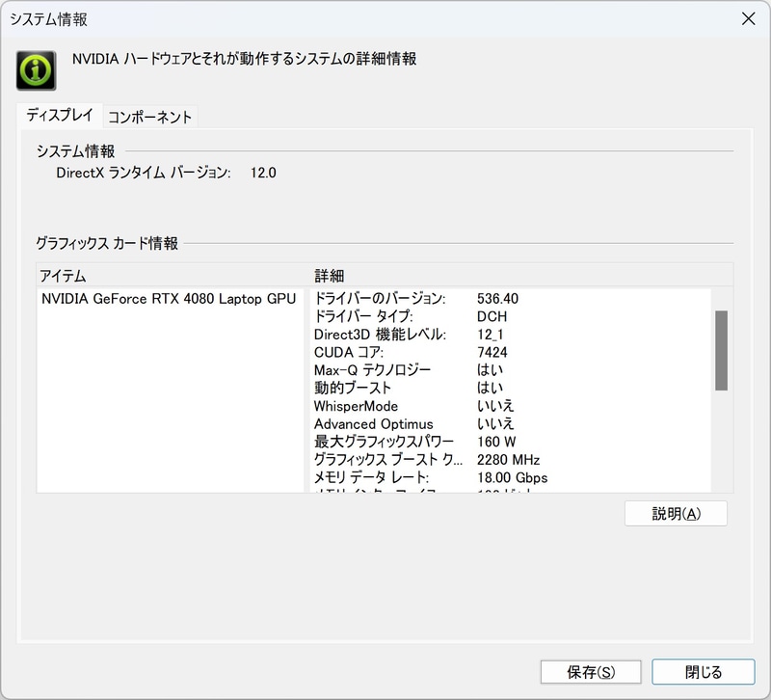Click the NVIDIA green logo icon

click(36, 68)
